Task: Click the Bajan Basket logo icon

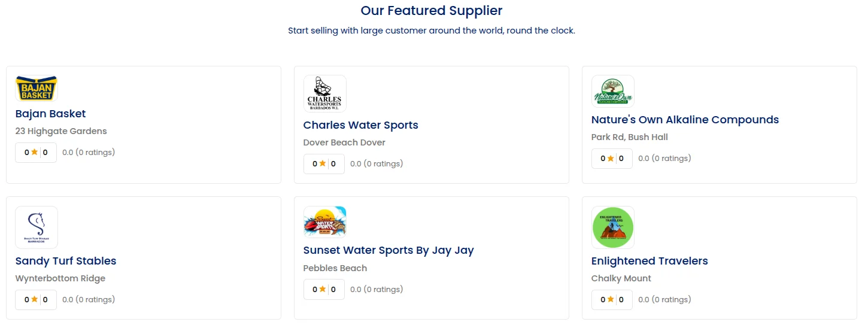Action: (37, 89)
